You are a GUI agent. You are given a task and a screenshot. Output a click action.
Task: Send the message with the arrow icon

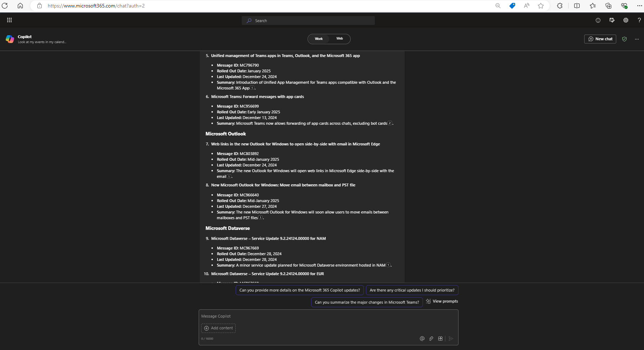(x=451, y=339)
